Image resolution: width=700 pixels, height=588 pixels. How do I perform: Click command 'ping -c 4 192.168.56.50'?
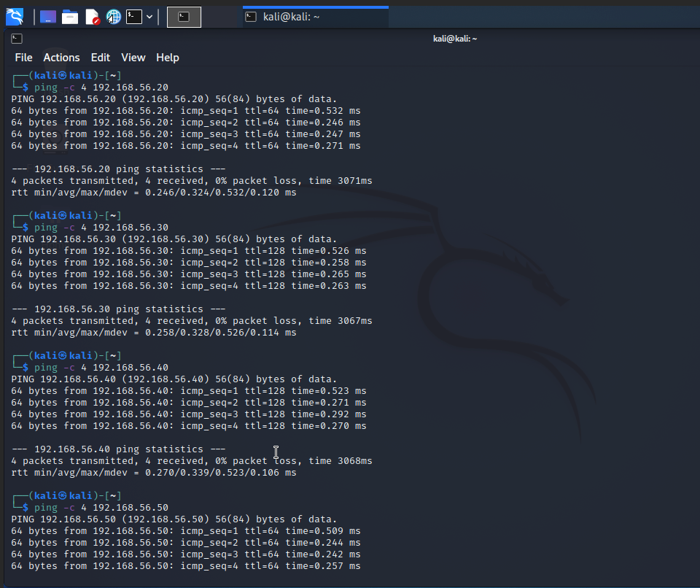pos(101,508)
